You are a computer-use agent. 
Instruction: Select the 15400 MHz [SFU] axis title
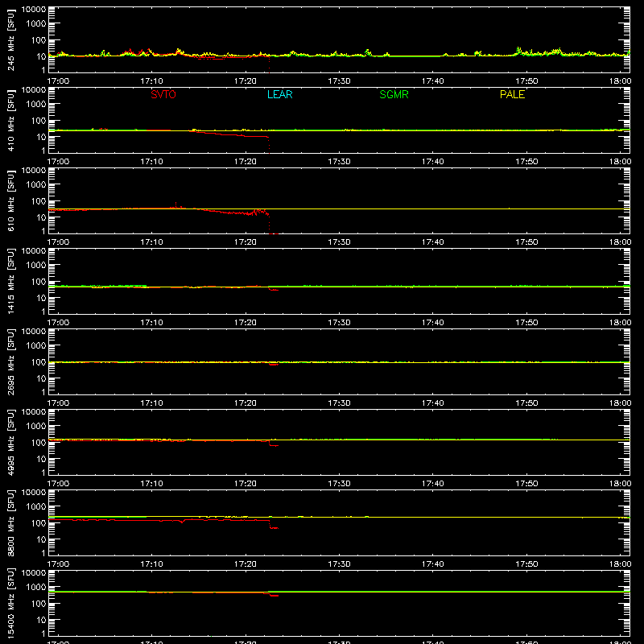10,603
